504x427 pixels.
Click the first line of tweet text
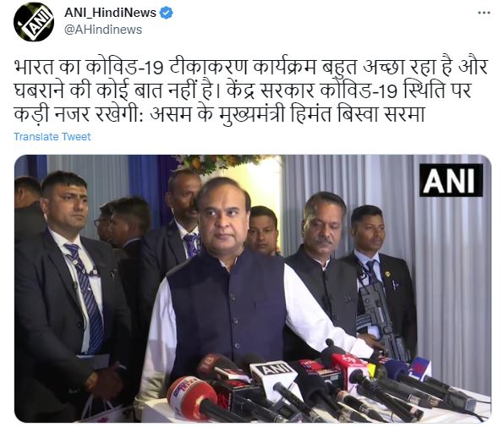pos(251,67)
